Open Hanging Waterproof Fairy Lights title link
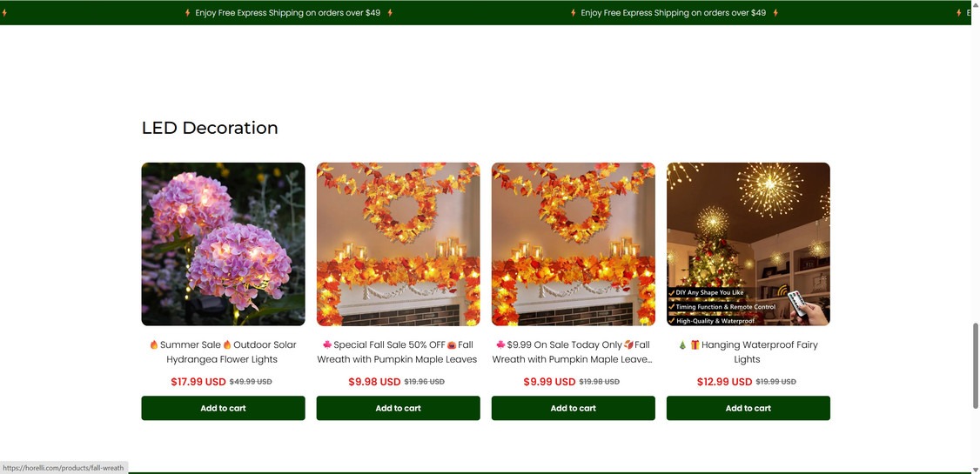Image resolution: width=980 pixels, height=474 pixels. 748,352
